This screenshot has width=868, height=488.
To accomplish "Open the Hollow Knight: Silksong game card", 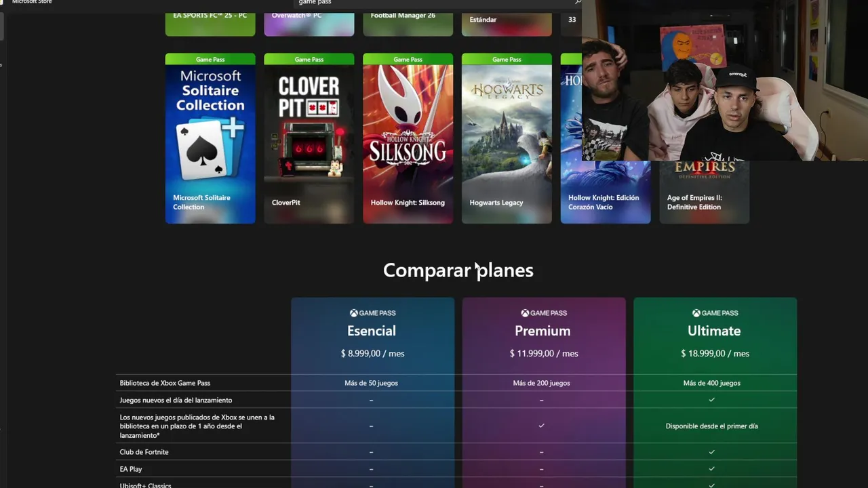I will click(x=408, y=138).
